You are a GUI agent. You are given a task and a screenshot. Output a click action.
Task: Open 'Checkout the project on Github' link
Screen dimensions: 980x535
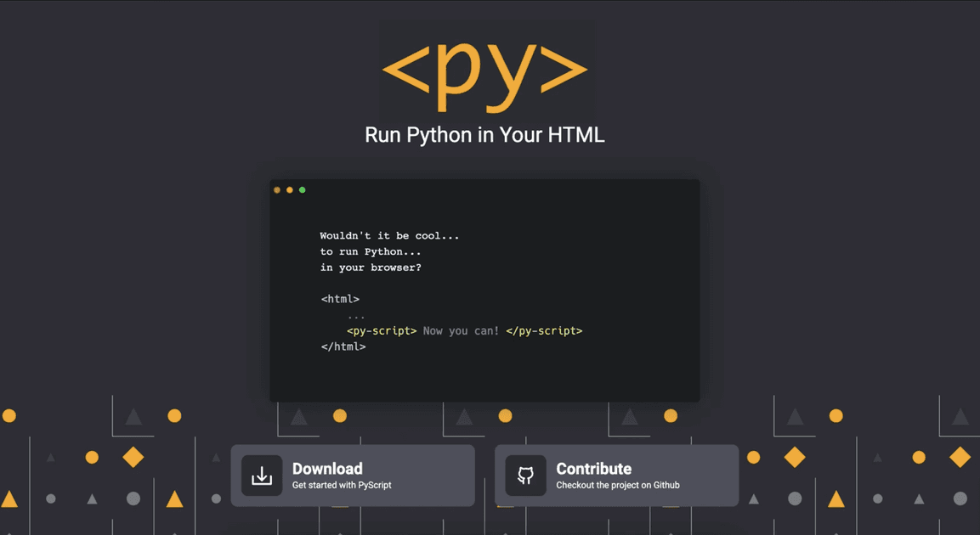click(618, 486)
